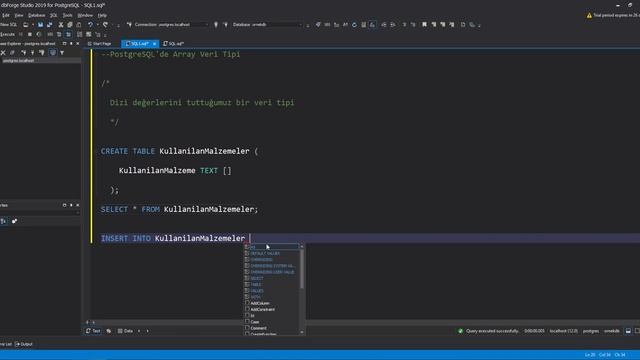
Task: Pin the Database Explorer panel
Action: (71, 43)
